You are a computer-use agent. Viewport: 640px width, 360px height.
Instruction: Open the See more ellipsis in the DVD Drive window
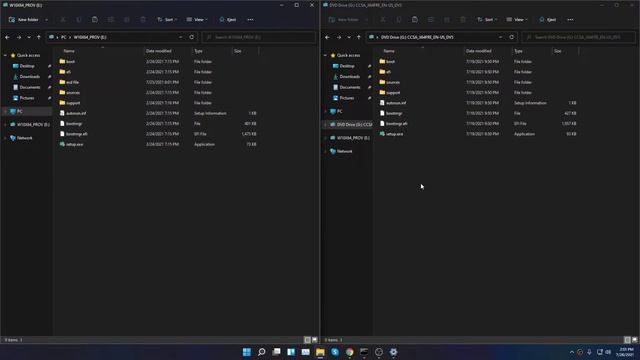coord(570,20)
